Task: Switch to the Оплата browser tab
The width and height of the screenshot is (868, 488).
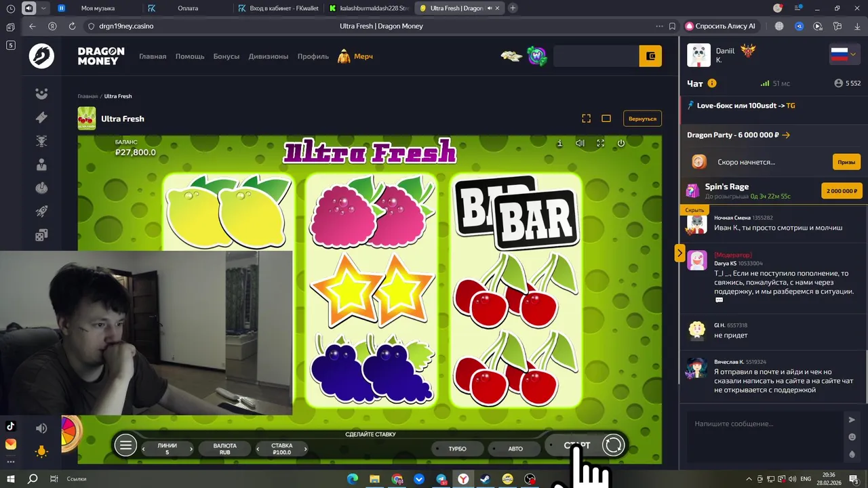Action: pyautogui.click(x=188, y=8)
